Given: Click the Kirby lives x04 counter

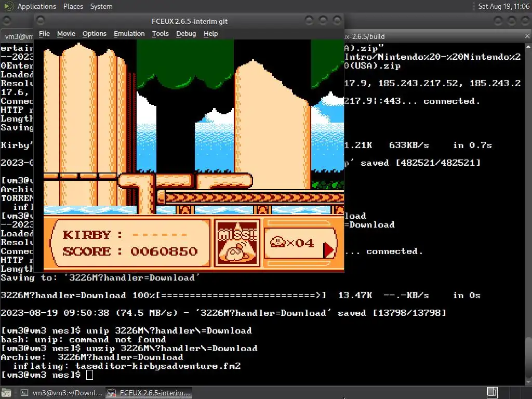Looking at the screenshot, I should coord(292,243).
